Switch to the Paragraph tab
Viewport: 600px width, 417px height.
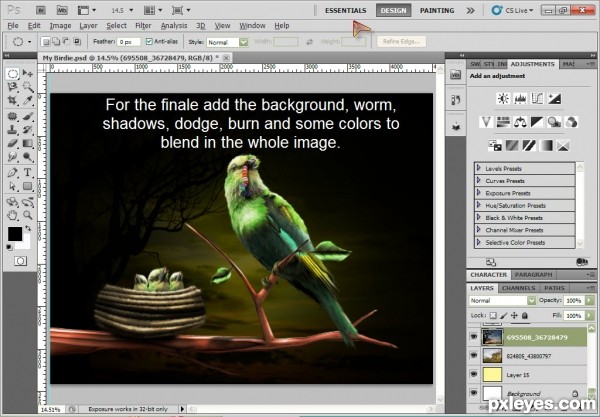(x=533, y=275)
